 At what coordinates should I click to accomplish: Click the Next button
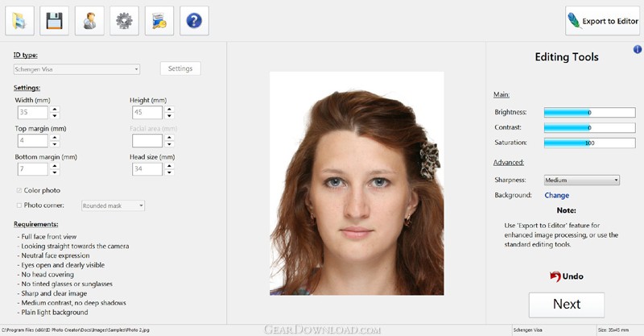(566, 304)
